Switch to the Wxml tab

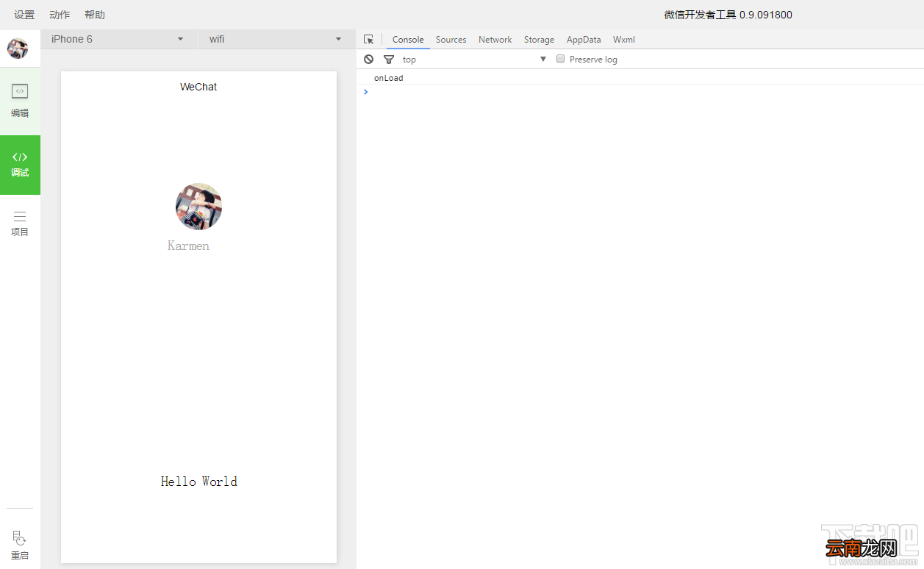click(x=624, y=40)
